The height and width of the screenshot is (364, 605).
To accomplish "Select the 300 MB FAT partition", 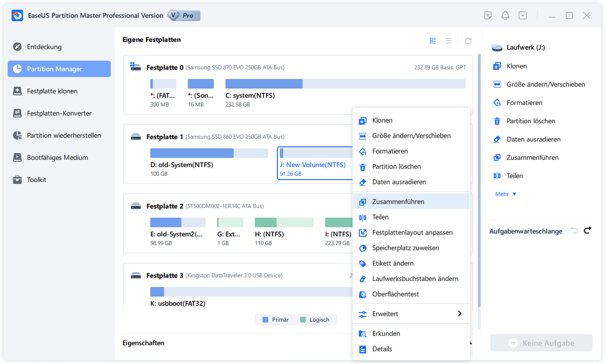I will (x=163, y=93).
